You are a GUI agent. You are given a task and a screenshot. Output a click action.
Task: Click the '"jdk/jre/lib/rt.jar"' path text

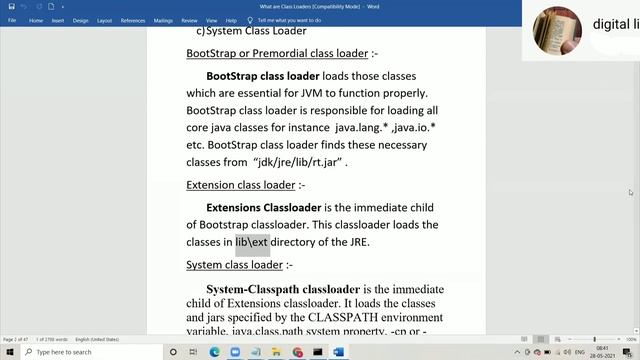pos(298,162)
